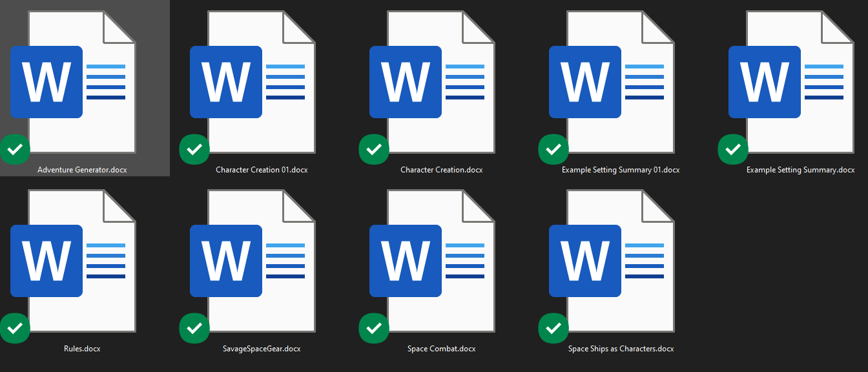
Task: Click the file name 'Space Combat.docx'
Action: [442, 349]
